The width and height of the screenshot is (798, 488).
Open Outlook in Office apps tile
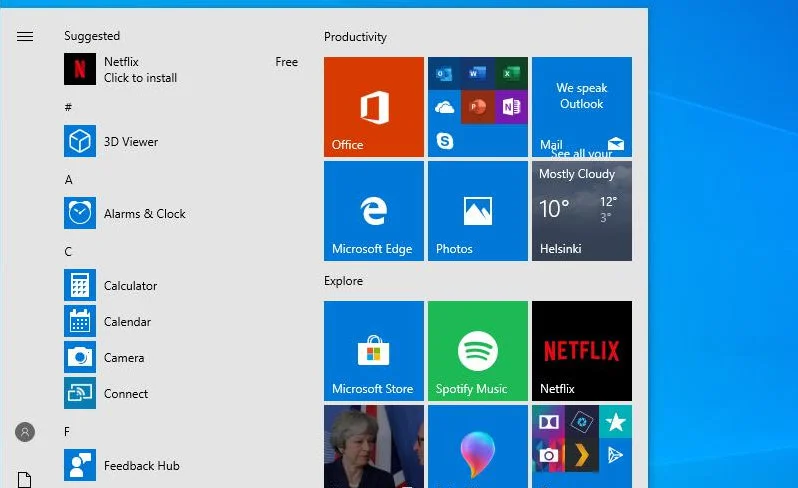coord(444,74)
